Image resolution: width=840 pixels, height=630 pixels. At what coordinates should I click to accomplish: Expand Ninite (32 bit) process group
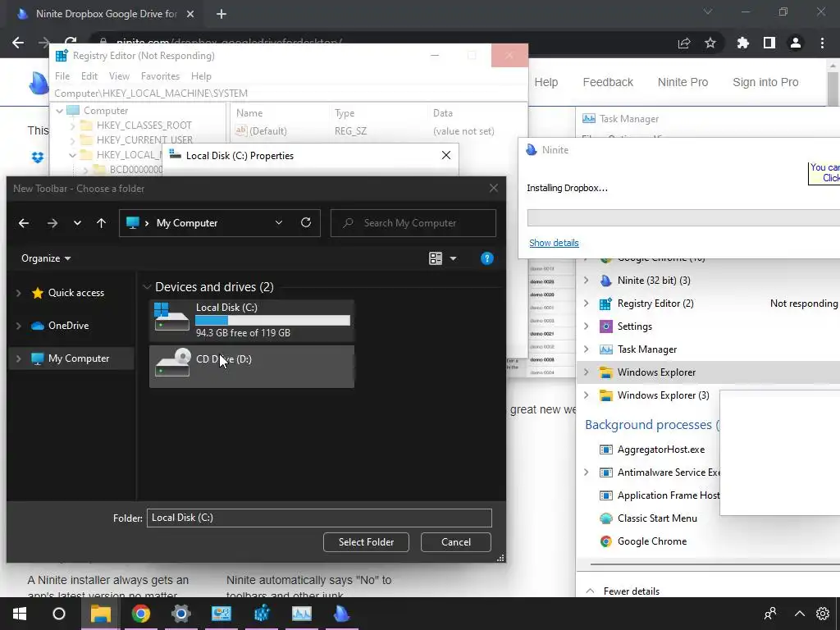click(x=586, y=281)
